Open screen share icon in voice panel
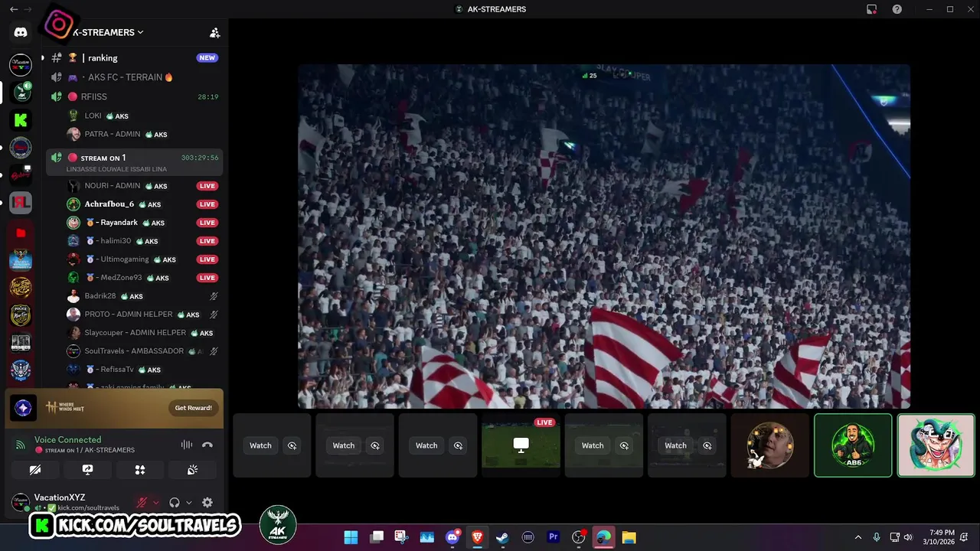The image size is (980, 551). pyautogui.click(x=87, y=470)
